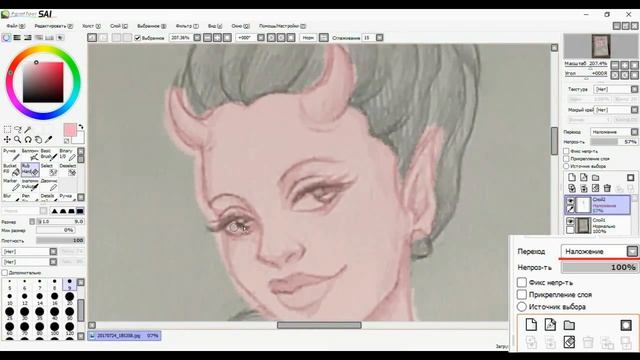Image resolution: width=640 pixels, height=360 pixels.
Task: Enable the Источник выбора option in the layers panel
Action: coord(566,166)
